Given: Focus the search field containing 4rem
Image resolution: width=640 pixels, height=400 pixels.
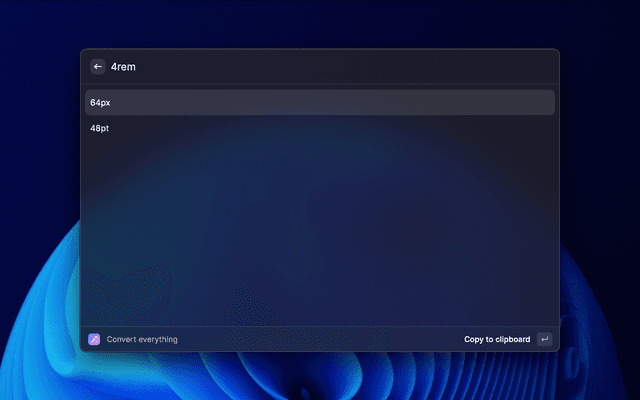Looking at the screenshot, I should point(300,67).
